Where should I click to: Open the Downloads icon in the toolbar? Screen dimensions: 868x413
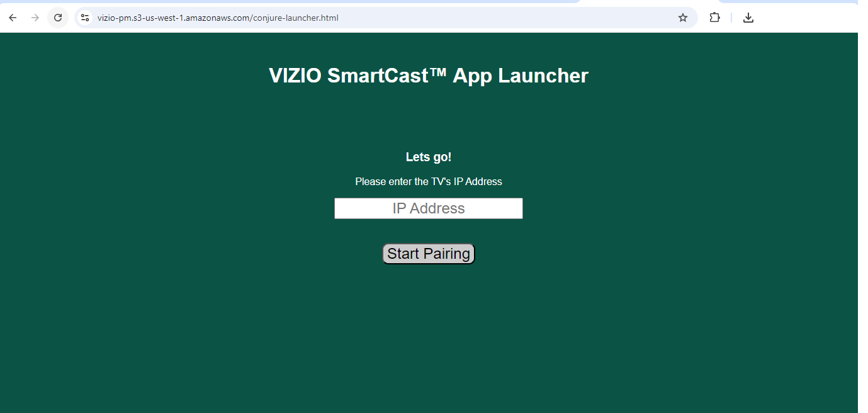[x=748, y=18]
